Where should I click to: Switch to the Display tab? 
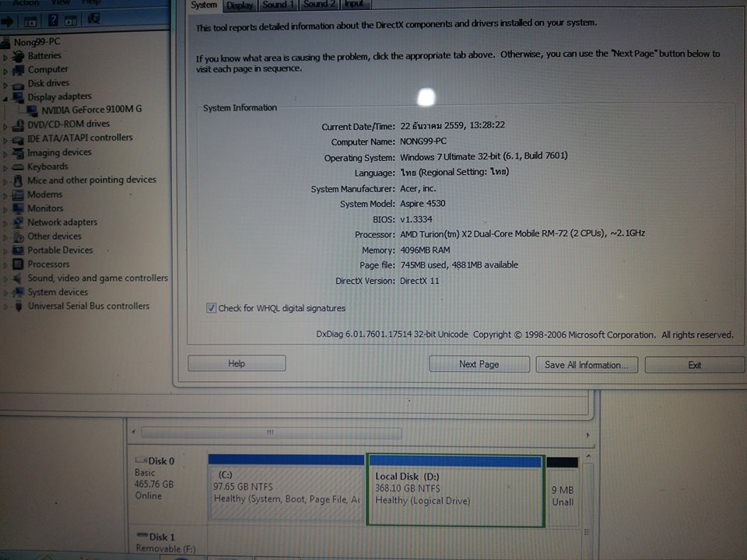240,5
